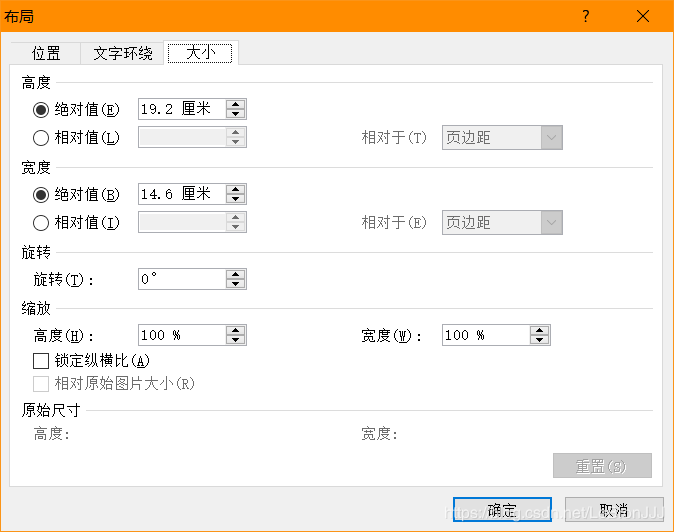Switch to the 文字环绕 tab

[x=123, y=54]
